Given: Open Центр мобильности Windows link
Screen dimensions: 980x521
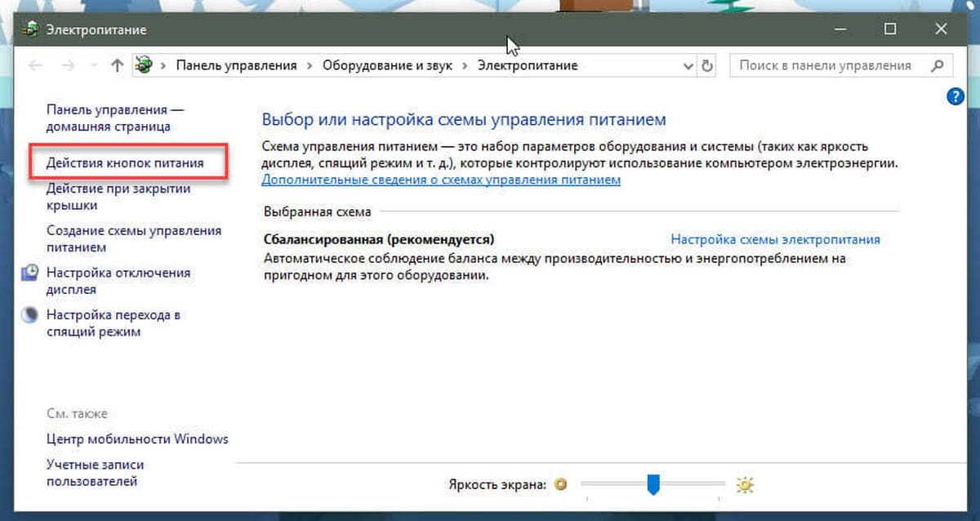Looking at the screenshot, I should (x=137, y=439).
